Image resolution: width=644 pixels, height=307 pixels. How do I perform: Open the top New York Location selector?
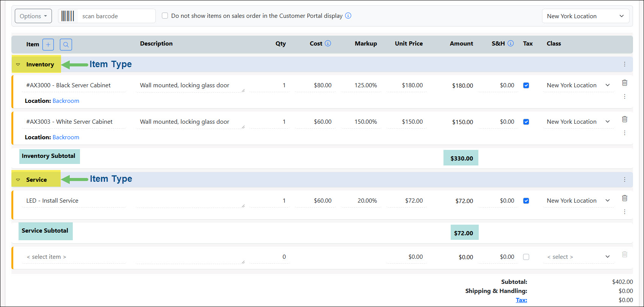tap(586, 16)
